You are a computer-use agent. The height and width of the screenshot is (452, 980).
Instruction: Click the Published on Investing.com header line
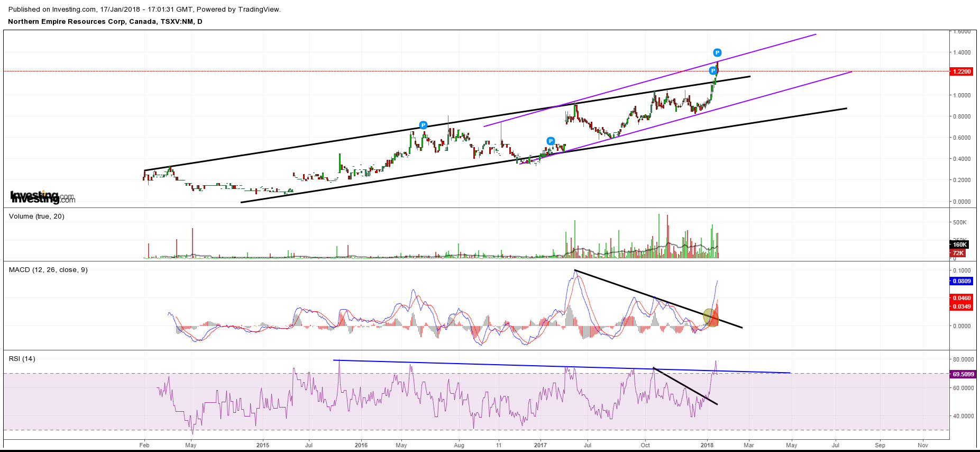[x=144, y=9]
